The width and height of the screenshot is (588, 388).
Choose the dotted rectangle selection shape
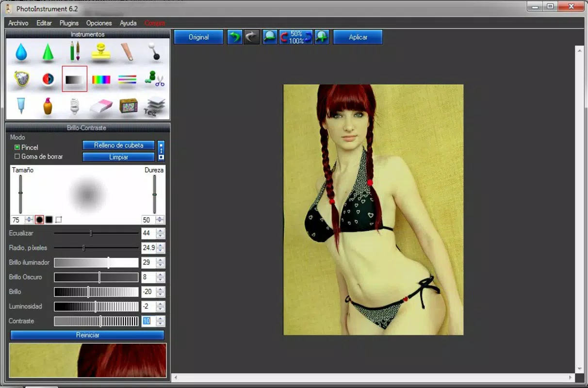(x=58, y=220)
